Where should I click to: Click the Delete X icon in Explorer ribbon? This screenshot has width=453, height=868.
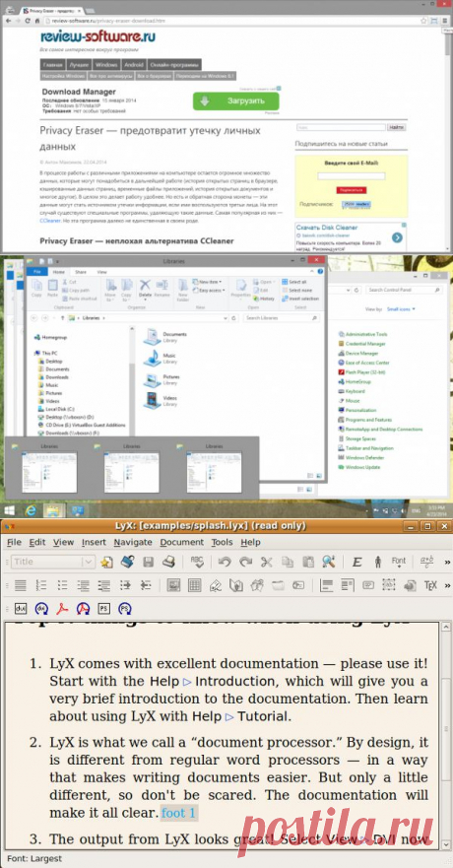click(x=145, y=289)
